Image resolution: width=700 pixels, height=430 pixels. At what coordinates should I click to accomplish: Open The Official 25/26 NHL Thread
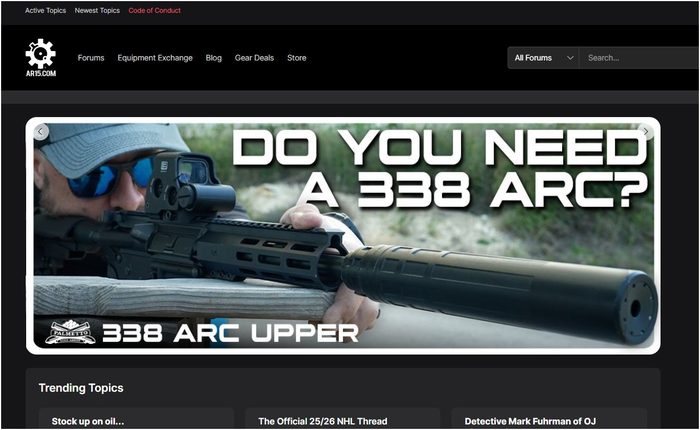coord(323,421)
